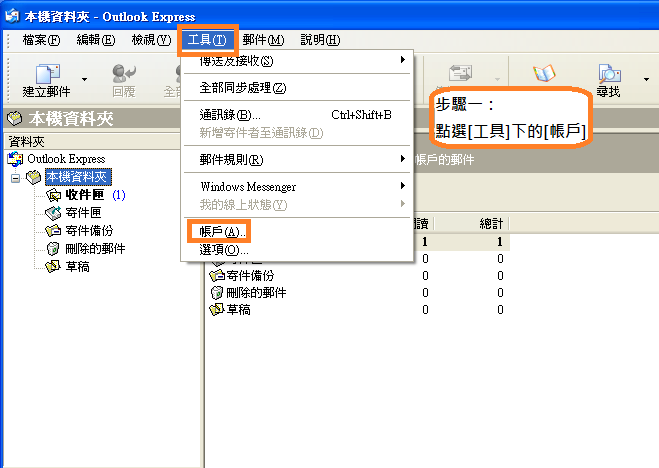Open the Address Book toolbar icon
The width and height of the screenshot is (659, 468).
pos(544,73)
